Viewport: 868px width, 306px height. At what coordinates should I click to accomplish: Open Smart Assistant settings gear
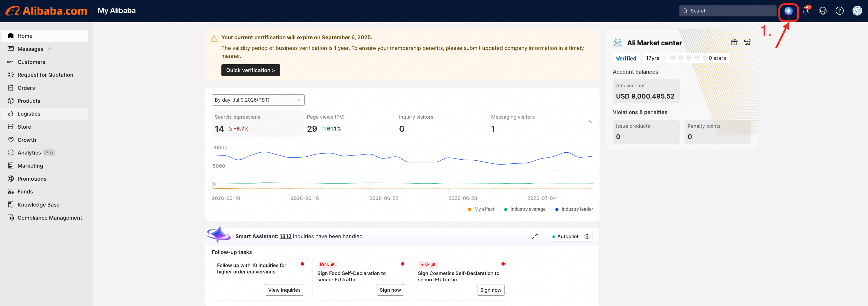tap(587, 237)
